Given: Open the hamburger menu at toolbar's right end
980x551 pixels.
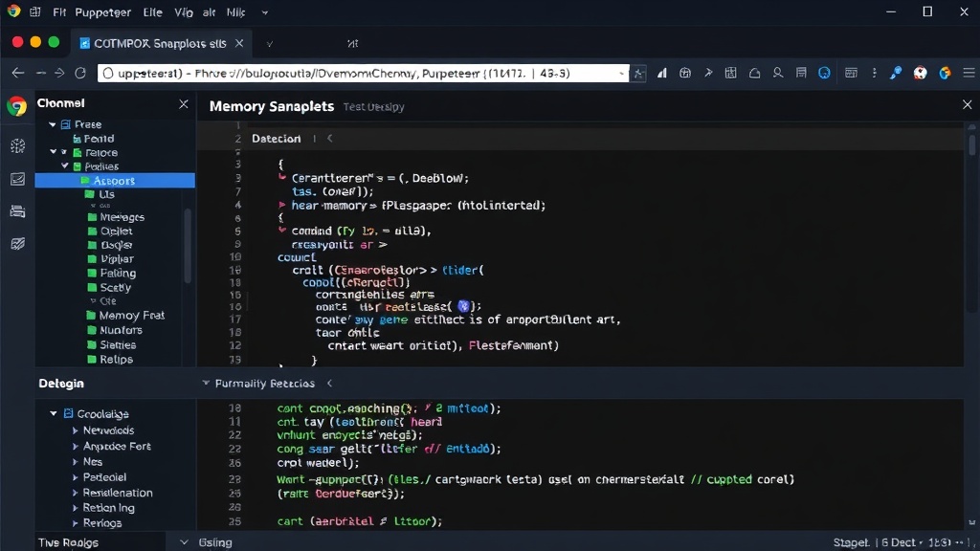Looking at the screenshot, I should click(x=969, y=73).
